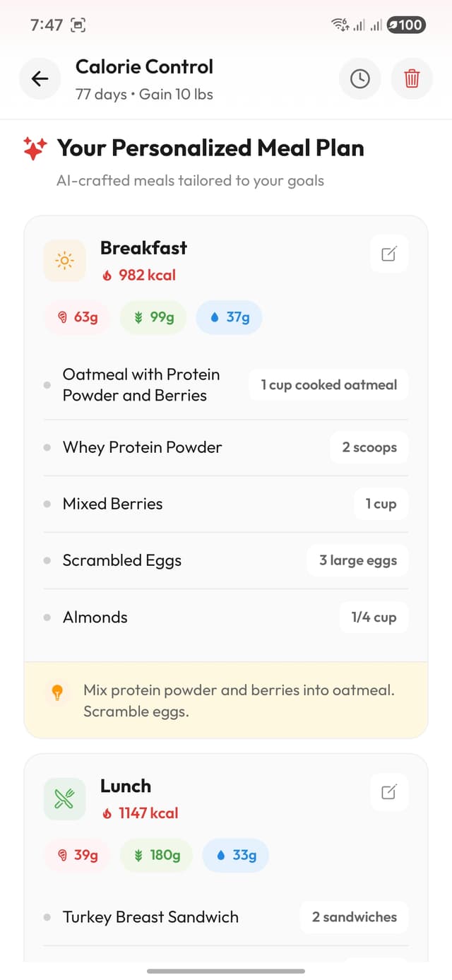The image size is (452, 980).
Task: Tap the fork and knife icon beside Lunch
Action: (64, 798)
